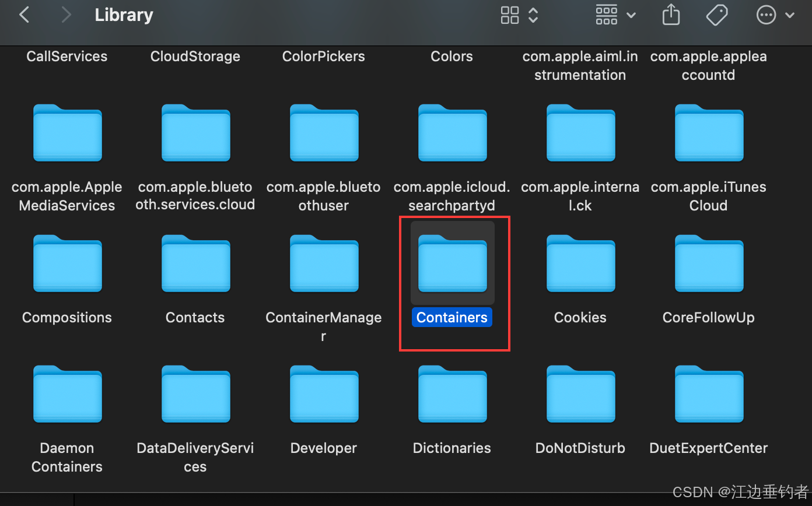This screenshot has height=506, width=812.
Task: Click the com.apple.aiml.instrumentation label
Action: [580, 66]
